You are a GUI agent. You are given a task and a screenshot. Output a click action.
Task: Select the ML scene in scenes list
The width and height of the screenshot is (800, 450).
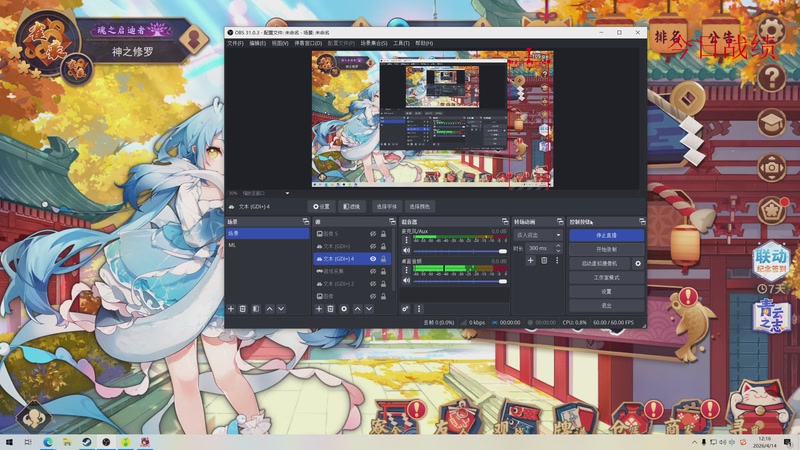coord(267,245)
